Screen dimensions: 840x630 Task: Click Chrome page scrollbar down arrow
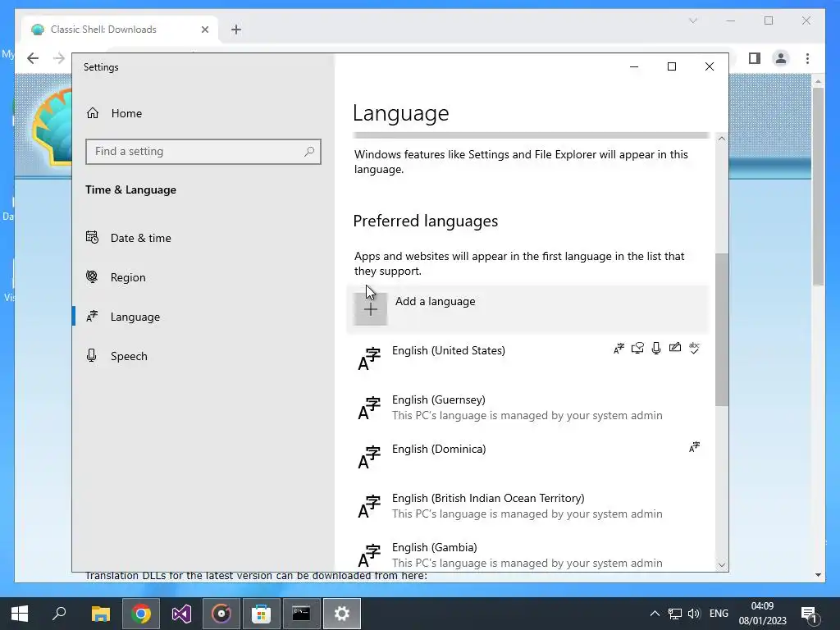(x=818, y=575)
